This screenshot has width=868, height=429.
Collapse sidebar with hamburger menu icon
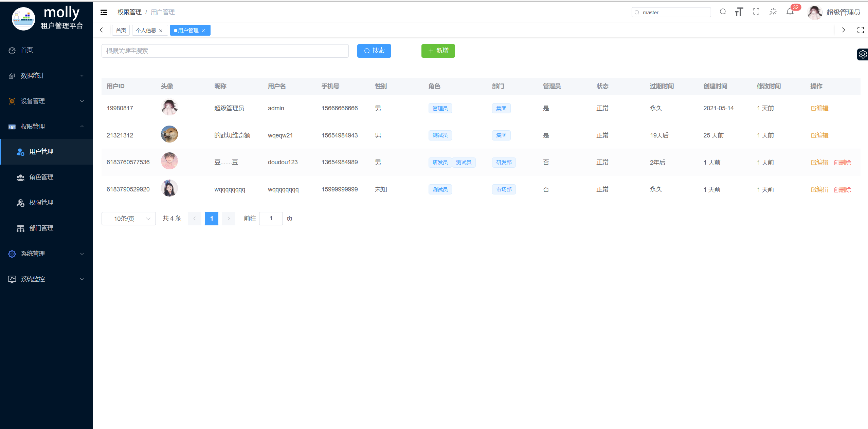104,12
